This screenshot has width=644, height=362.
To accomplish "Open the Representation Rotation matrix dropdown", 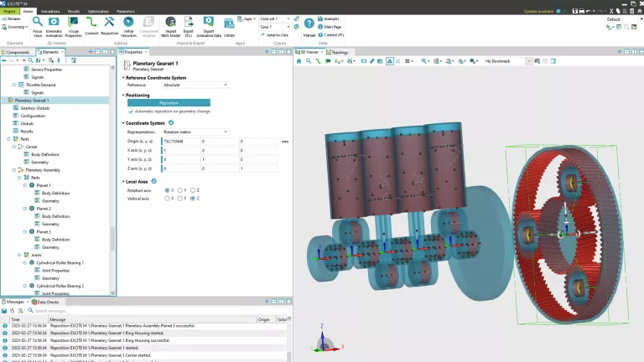I will [x=195, y=132].
